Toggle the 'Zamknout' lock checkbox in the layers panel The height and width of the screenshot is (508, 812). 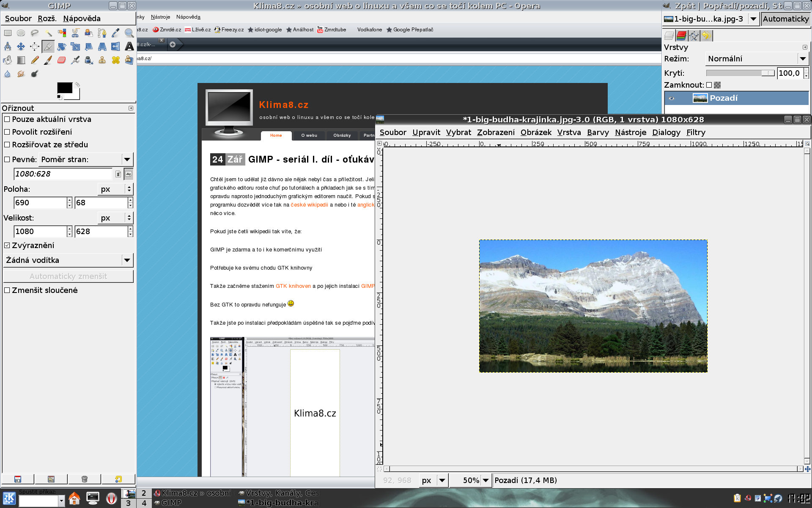[709, 85]
